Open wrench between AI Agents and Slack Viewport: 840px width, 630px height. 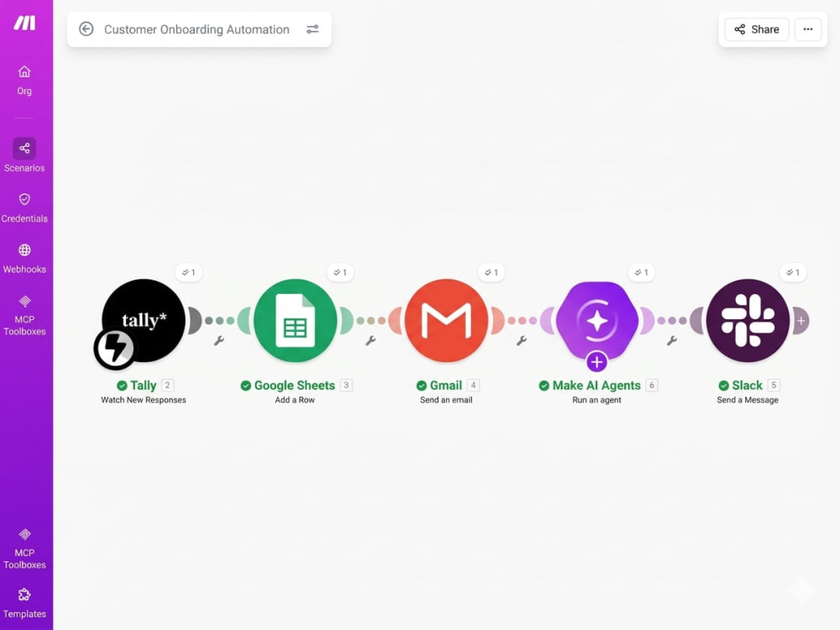tap(672, 341)
